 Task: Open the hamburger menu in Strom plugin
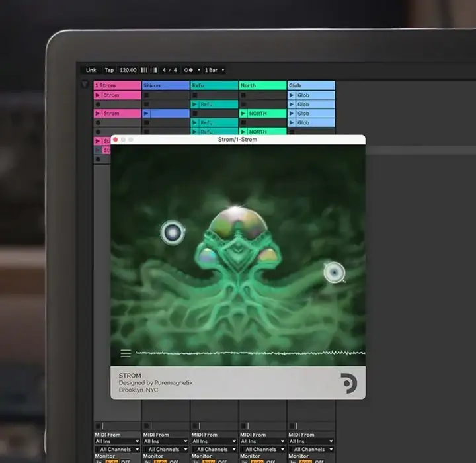[126, 353]
